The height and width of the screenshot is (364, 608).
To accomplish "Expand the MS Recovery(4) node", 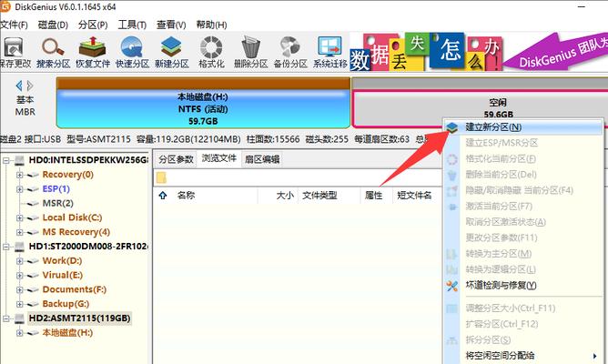I will point(19,232).
